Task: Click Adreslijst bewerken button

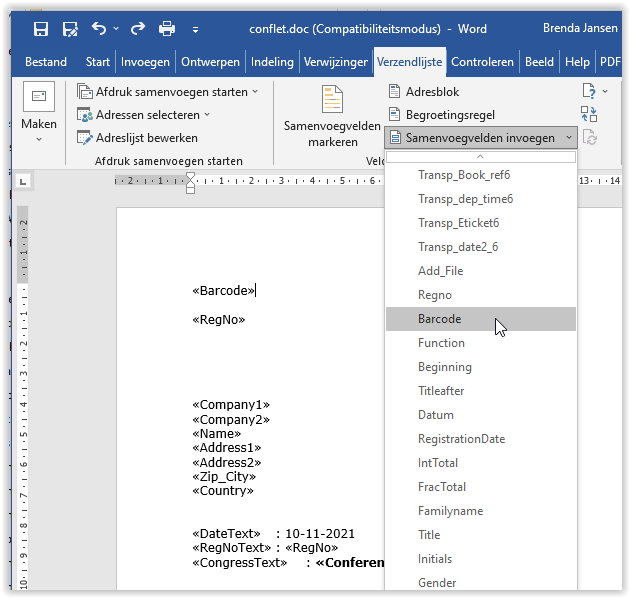Action: 137,138
